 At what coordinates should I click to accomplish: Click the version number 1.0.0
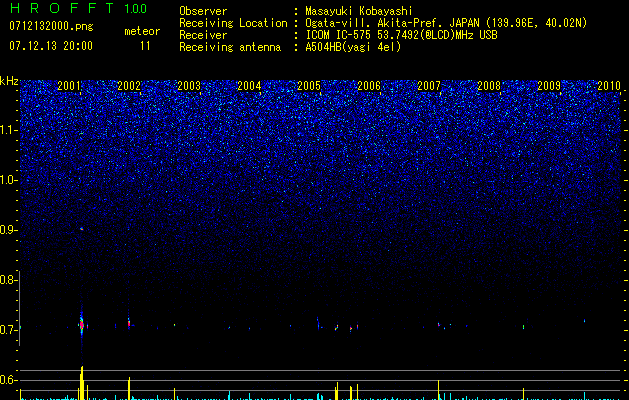[136, 9]
